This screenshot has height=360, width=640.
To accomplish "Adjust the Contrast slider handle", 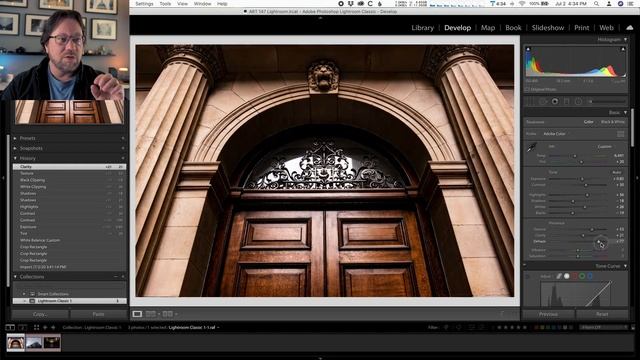I will tap(586, 185).
